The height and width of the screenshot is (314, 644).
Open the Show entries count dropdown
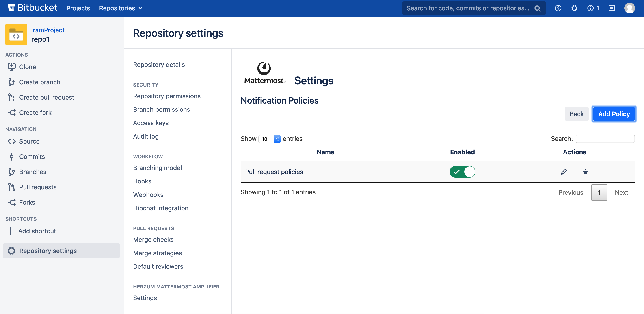pos(269,139)
